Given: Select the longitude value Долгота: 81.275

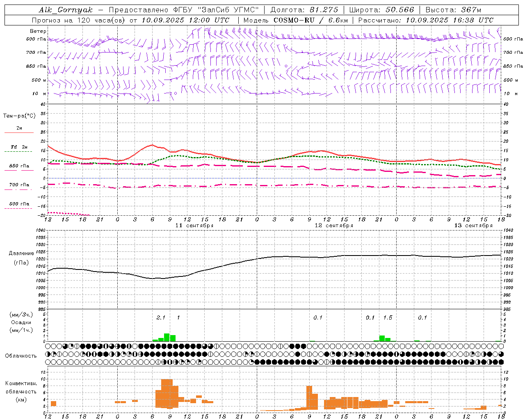Looking at the screenshot, I should [304, 10].
